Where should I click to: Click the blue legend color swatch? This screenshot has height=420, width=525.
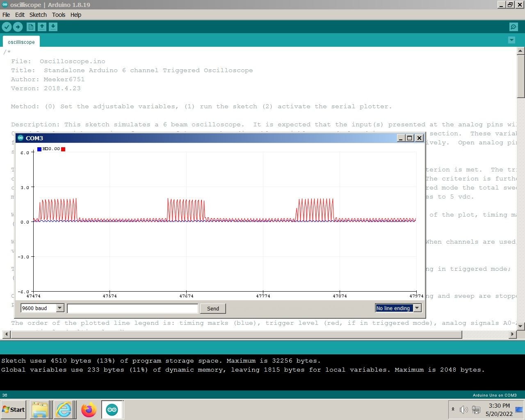[39, 149]
